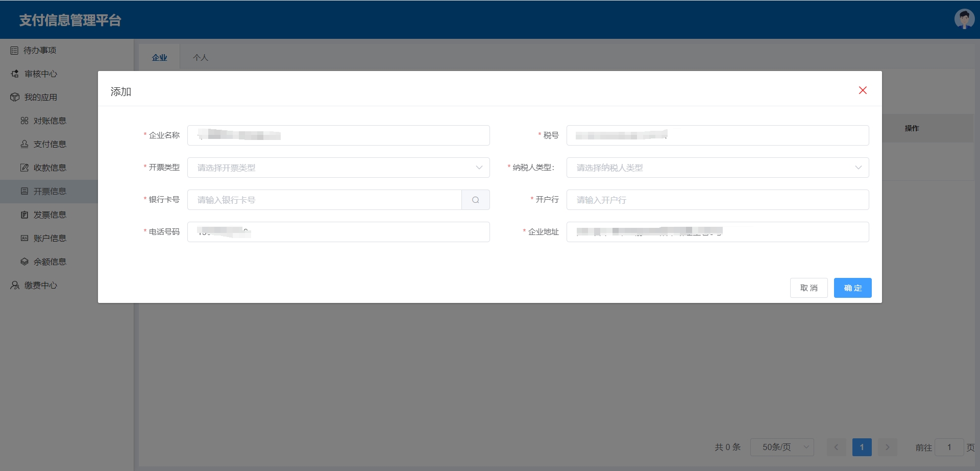Click the 收款信息 edit icon
Screen dimensions: 980x471
tap(24, 168)
